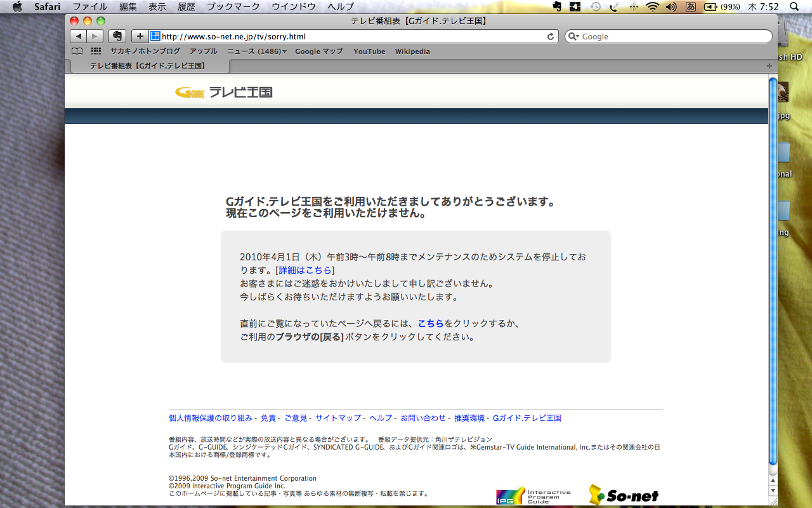
Task: Open the 推奨環境 footer link
Action: 469,418
